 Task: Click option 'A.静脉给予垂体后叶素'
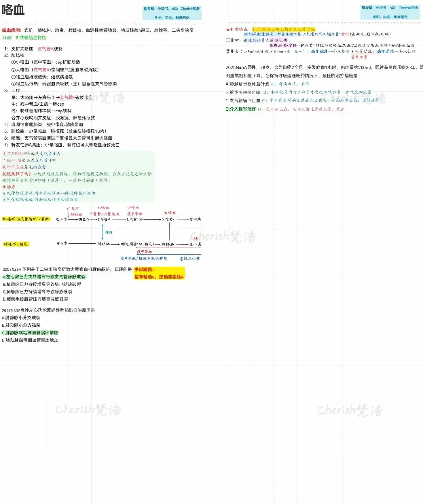[x=248, y=84]
